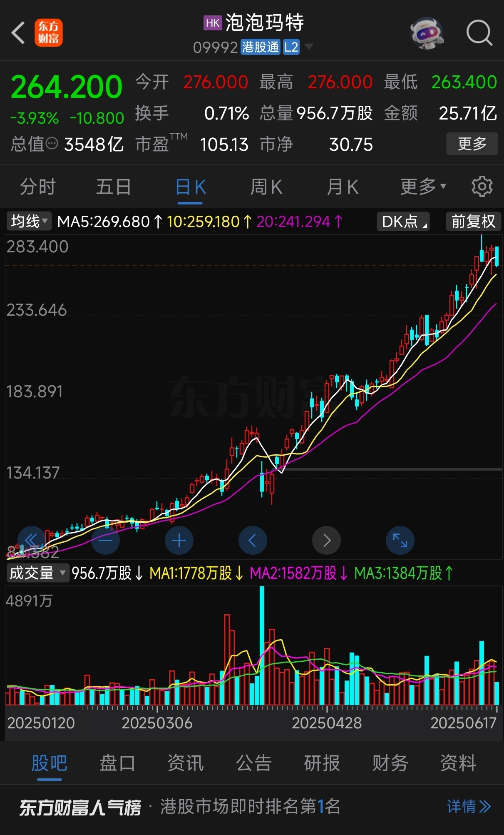Switch to 分时 chart tab

38,187
